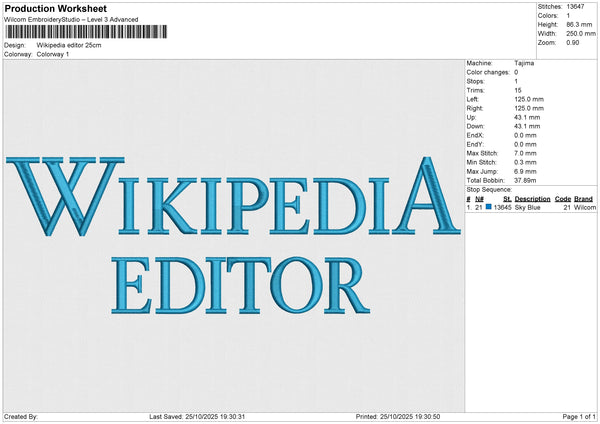600x424 pixels.
Task: Select the 'Printed' timestamp text
Action: tap(398, 417)
